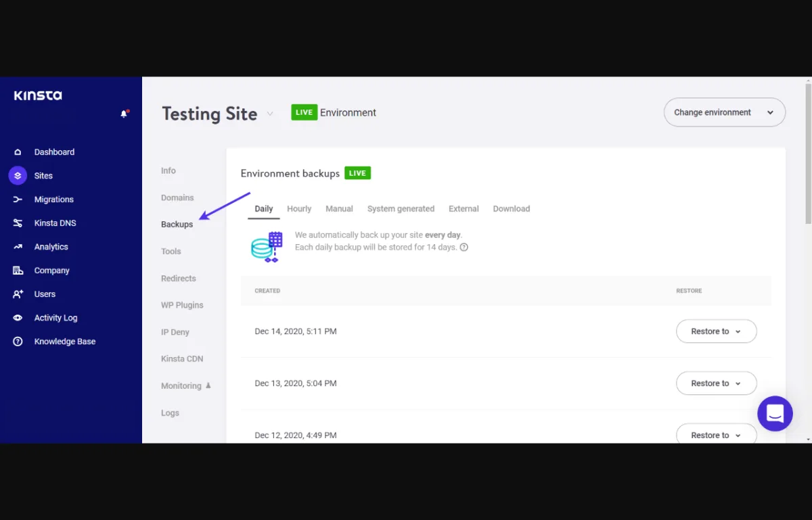This screenshot has height=520, width=812.
Task: Switch to the Hourly backups tab
Action: pos(299,209)
